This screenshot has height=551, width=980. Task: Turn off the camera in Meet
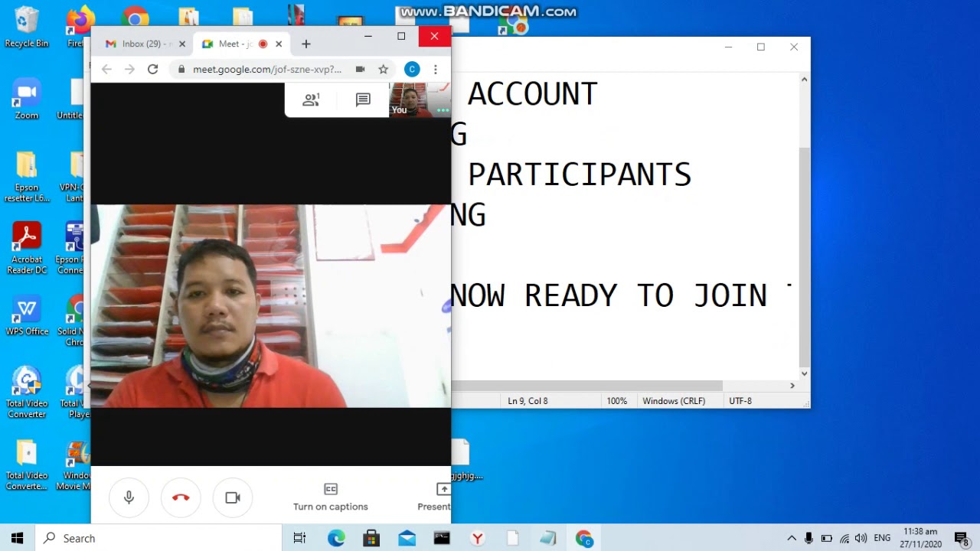[x=233, y=497]
